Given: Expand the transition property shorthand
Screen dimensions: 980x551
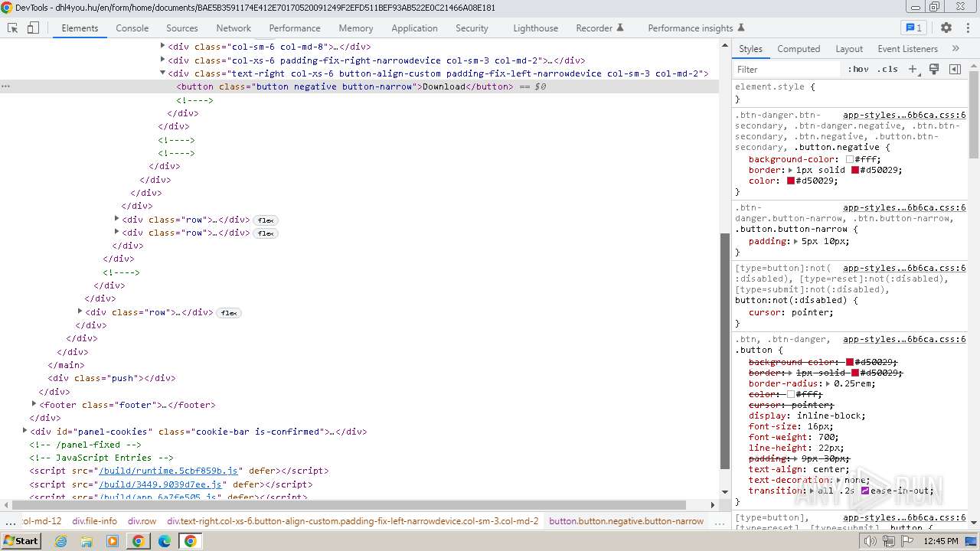Looking at the screenshot, I should pos(812,491).
